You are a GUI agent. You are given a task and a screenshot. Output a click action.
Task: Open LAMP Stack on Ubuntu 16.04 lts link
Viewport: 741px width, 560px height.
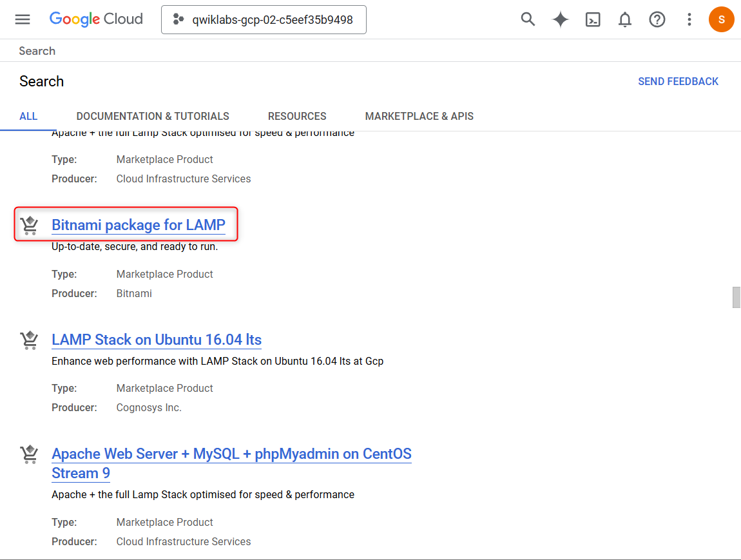click(157, 340)
